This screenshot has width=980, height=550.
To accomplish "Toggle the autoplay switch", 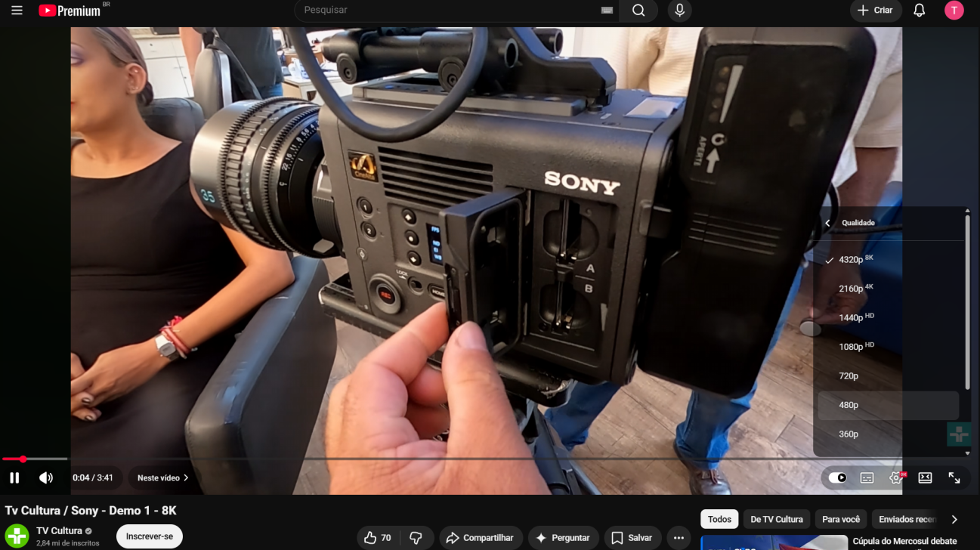I will 837,477.
